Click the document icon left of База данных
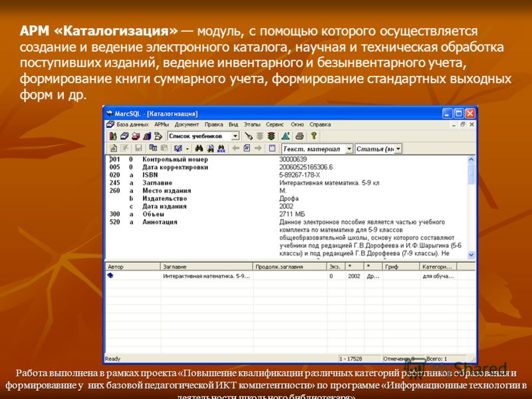This screenshot has width=532, height=399. point(110,124)
